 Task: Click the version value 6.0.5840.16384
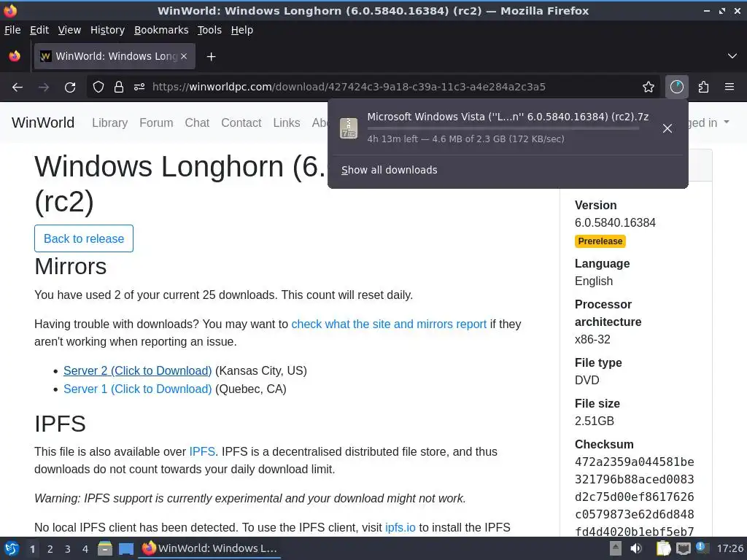point(615,223)
